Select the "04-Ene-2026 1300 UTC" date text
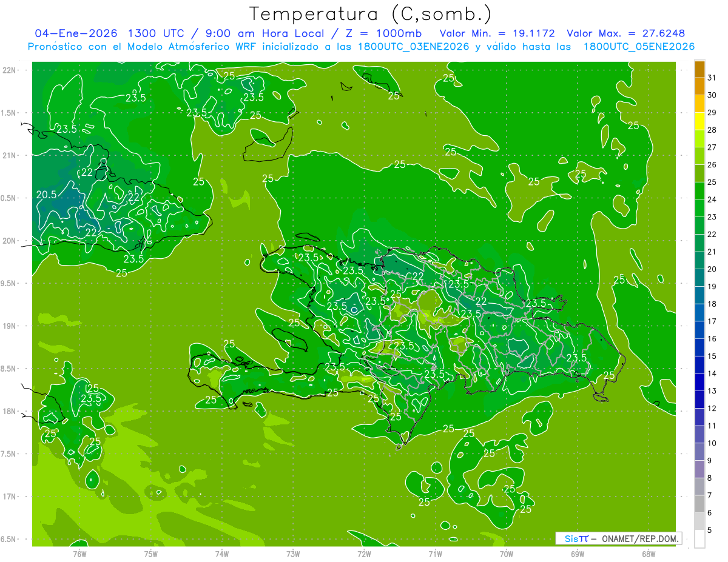Viewport: 728px width, 562px height. click(111, 33)
